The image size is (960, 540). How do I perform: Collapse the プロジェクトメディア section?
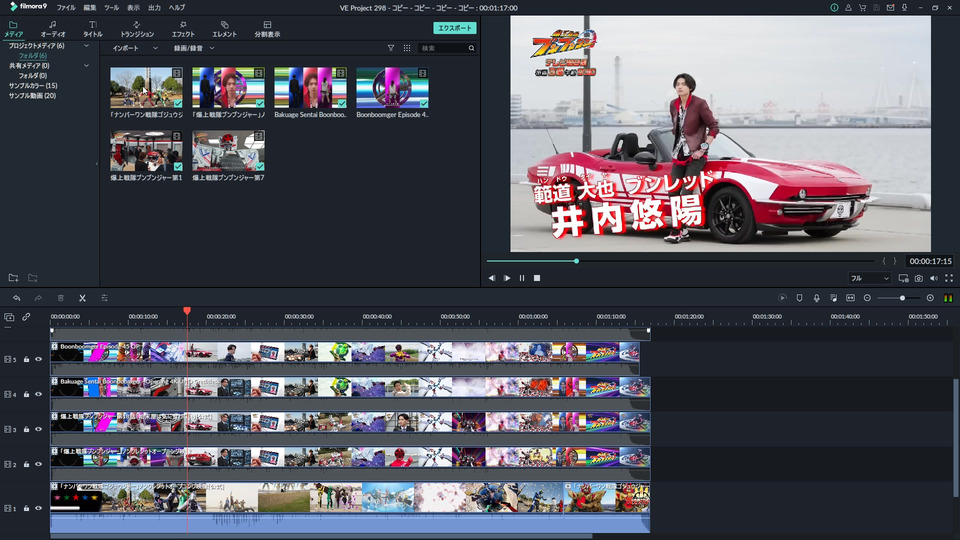pos(86,46)
